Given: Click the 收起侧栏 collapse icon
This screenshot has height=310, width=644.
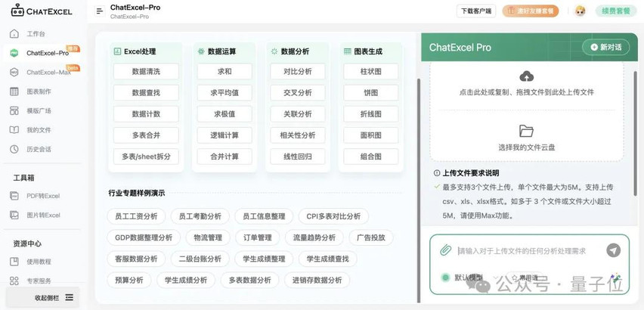Looking at the screenshot, I should [70, 297].
